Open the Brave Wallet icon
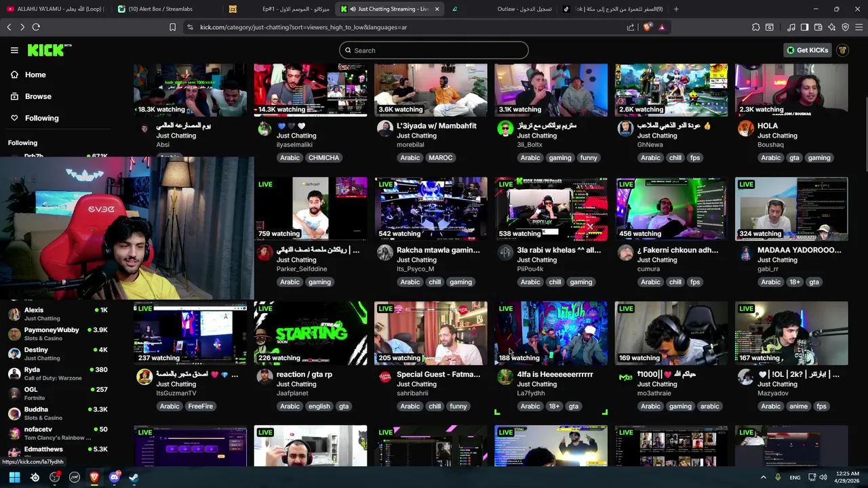 click(818, 27)
